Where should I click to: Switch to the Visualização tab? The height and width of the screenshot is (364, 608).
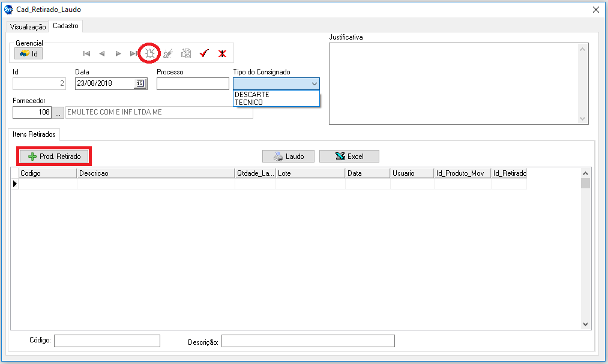coord(28,27)
